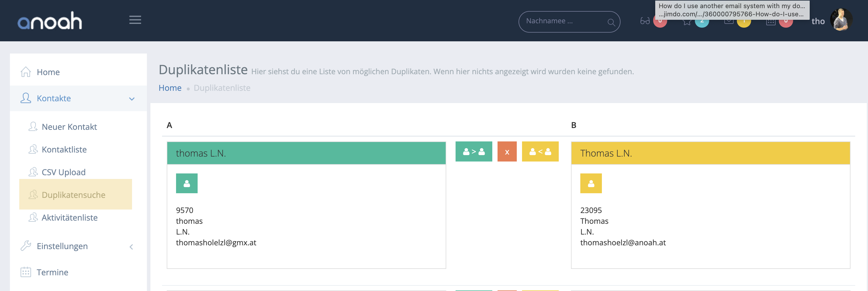Click the search magnifier icon

[611, 22]
